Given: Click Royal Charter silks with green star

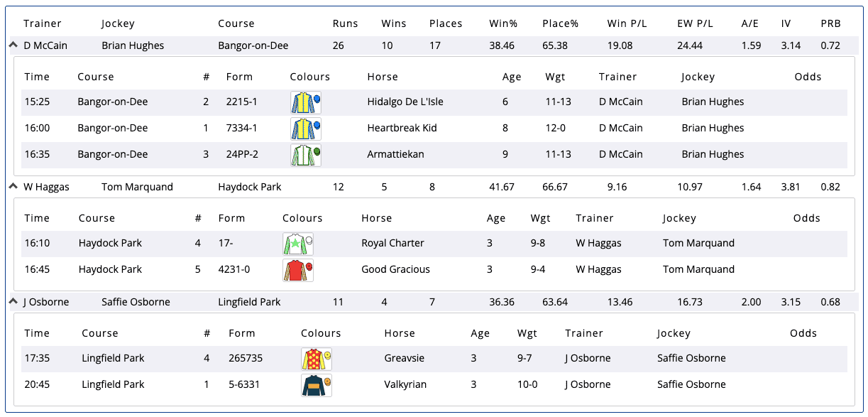Looking at the screenshot, I should tap(298, 244).
